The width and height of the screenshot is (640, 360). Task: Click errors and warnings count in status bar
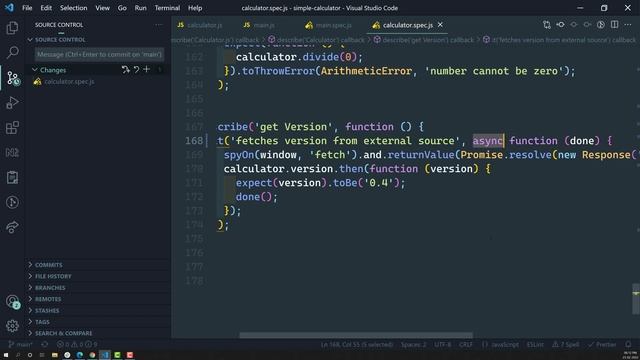[76, 344]
